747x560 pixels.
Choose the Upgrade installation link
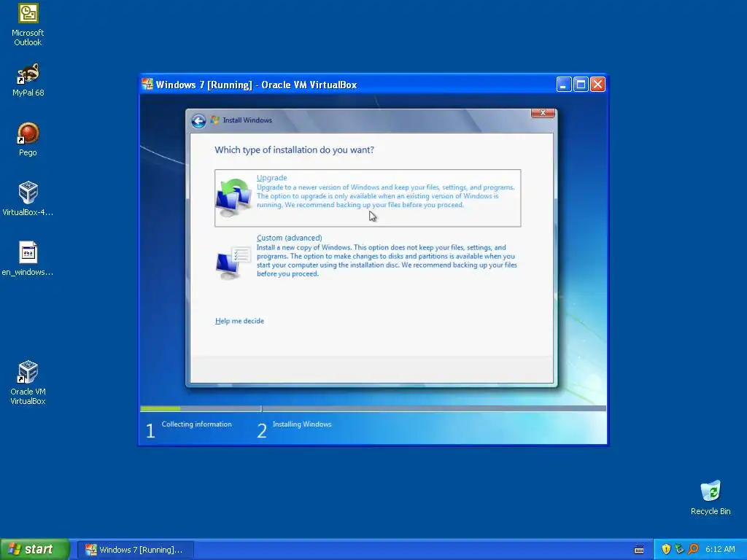(271, 178)
